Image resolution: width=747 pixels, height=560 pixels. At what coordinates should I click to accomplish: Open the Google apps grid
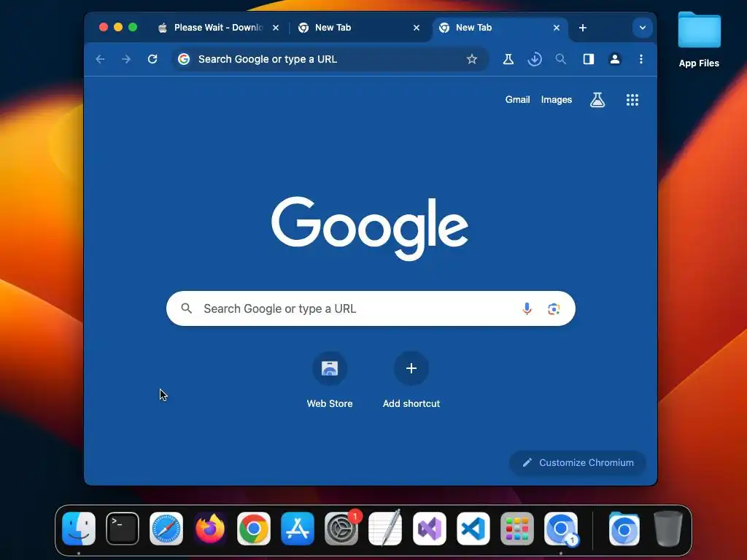pos(632,99)
